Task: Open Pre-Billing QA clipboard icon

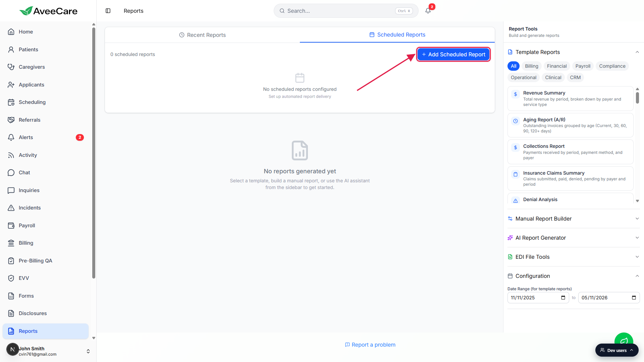Action: pos(11,261)
